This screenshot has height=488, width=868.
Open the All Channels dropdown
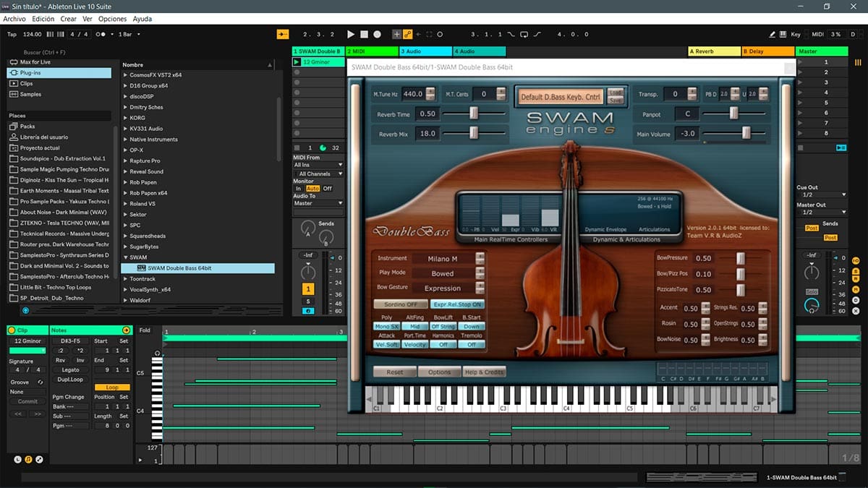pyautogui.click(x=318, y=174)
